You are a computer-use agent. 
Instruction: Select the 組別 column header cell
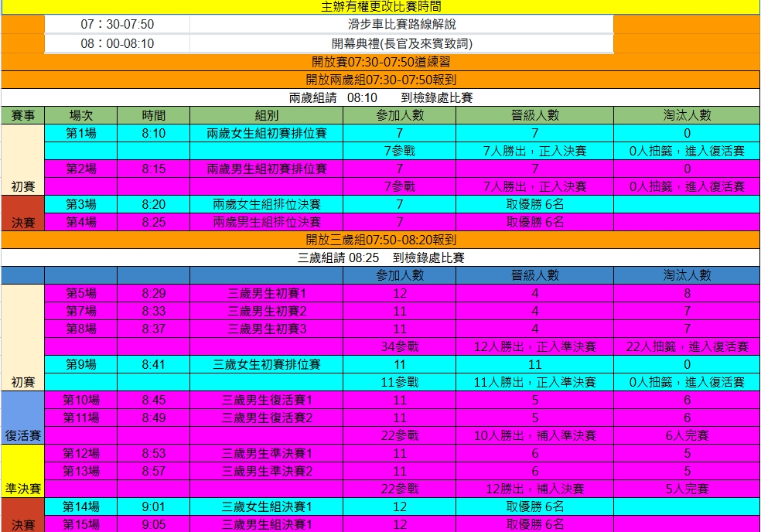[267, 115]
